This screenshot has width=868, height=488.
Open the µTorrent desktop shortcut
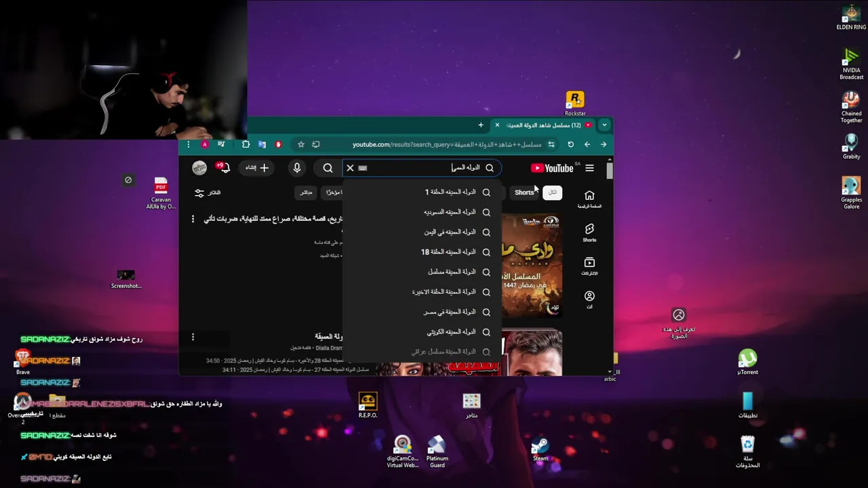click(x=747, y=362)
